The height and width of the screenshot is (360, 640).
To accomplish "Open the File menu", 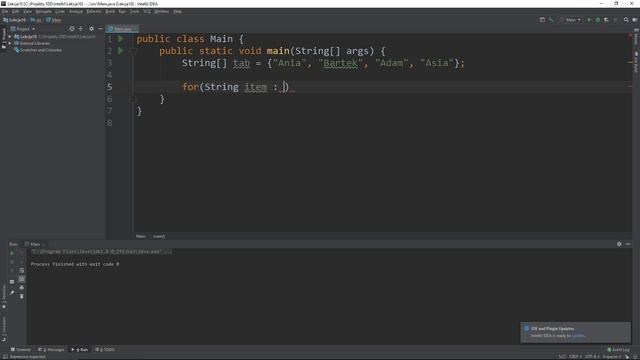I will pyautogui.click(x=5, y=11).
